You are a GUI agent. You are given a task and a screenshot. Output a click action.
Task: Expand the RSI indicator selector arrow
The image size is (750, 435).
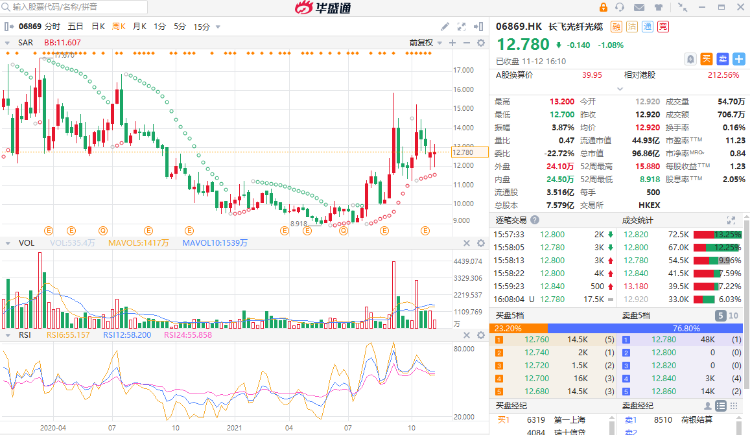pos(7,335)
